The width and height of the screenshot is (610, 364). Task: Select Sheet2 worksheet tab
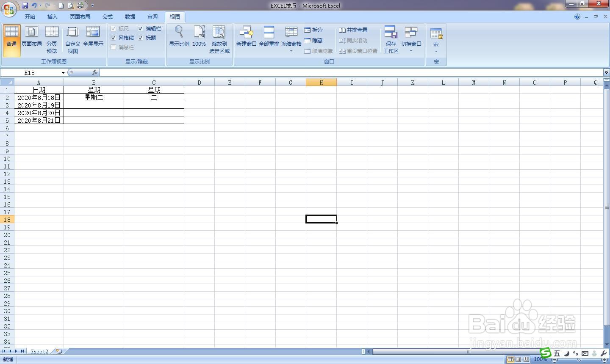(x=39, y=351)
